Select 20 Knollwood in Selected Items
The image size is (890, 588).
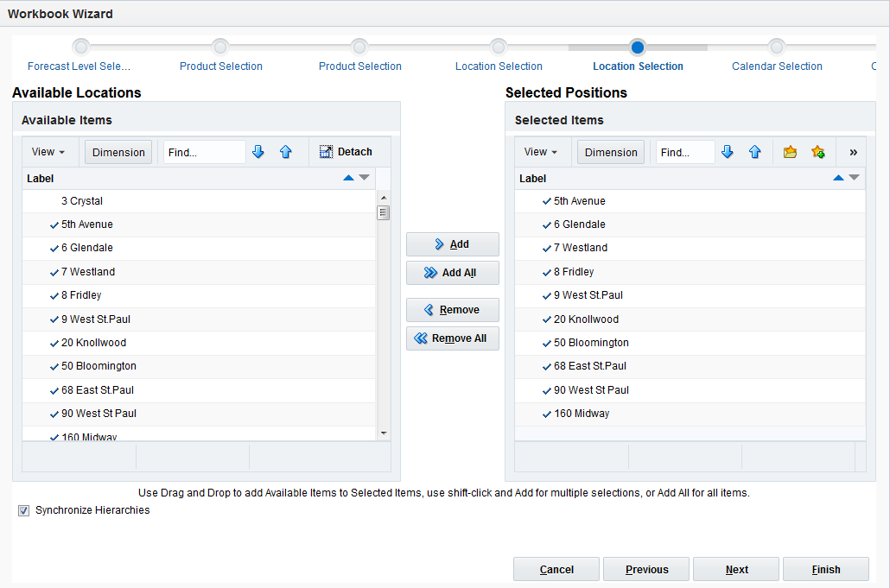click(x=690, y=319)
